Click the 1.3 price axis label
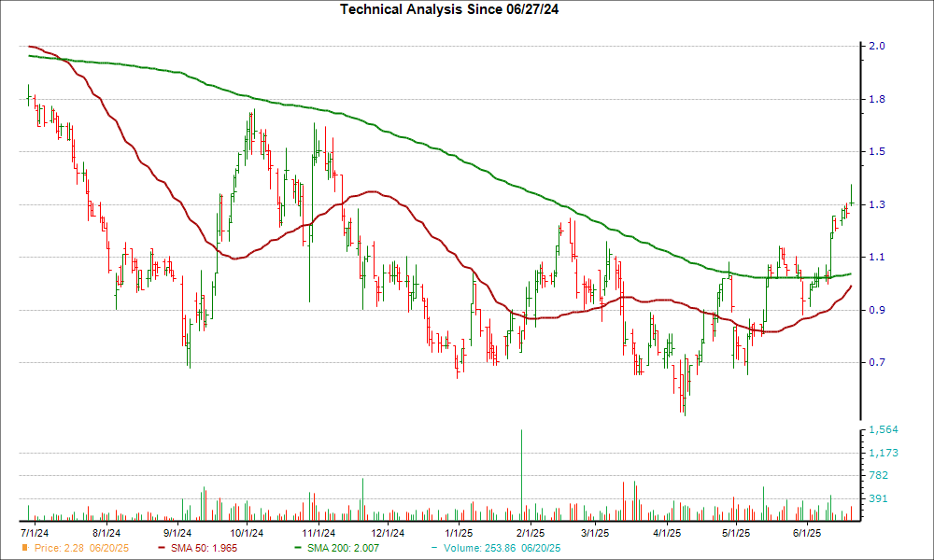Screen dimensions: 934x560 pyautogui.click(x=877, y=204)
